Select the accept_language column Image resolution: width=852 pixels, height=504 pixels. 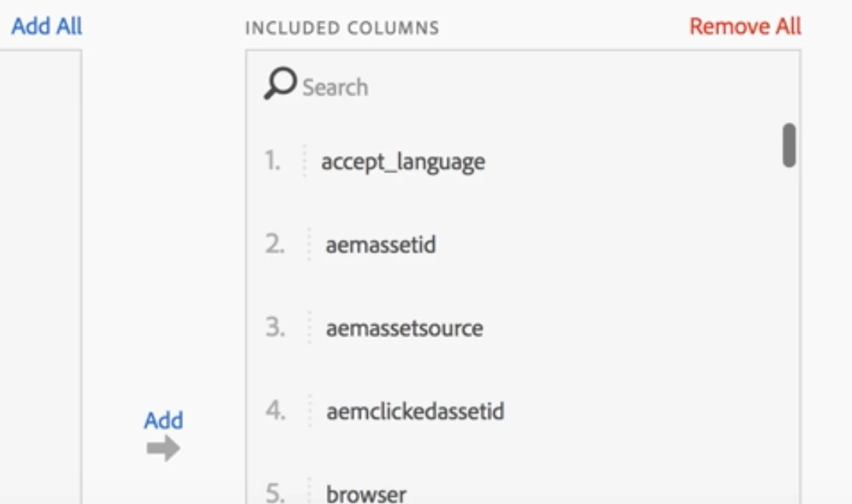(x=403, y=162)
